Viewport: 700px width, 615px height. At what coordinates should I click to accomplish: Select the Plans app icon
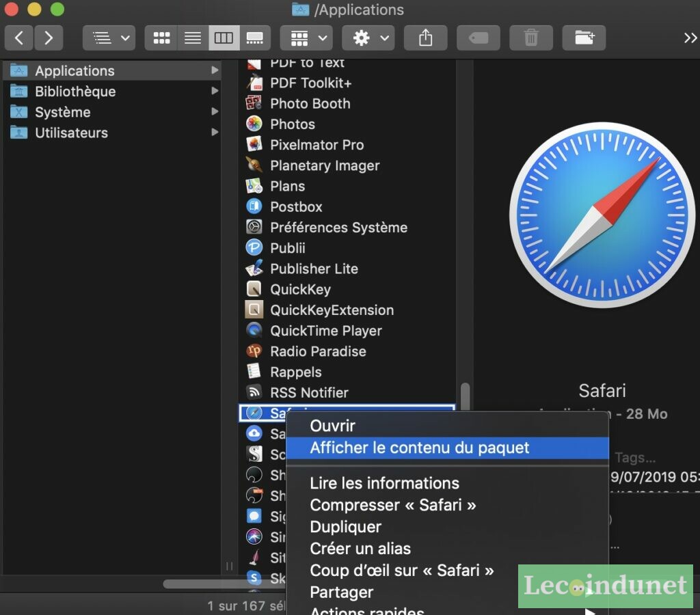254,186
